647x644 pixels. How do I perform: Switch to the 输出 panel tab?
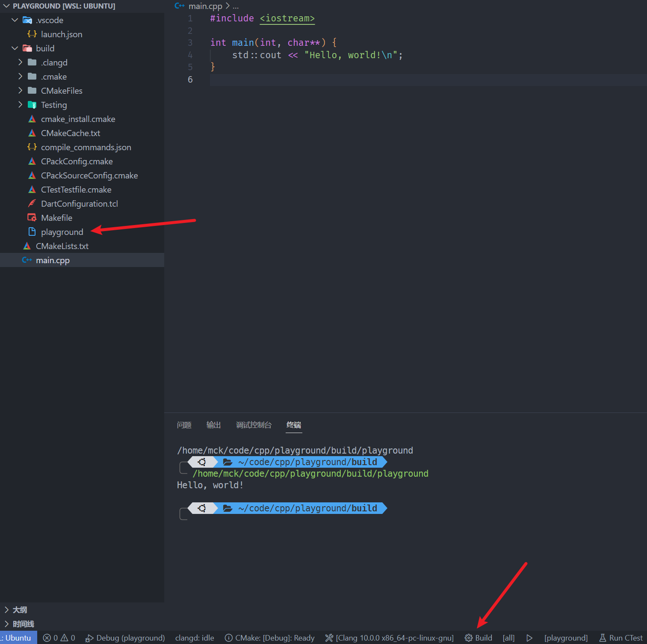[x=213, y=425]
